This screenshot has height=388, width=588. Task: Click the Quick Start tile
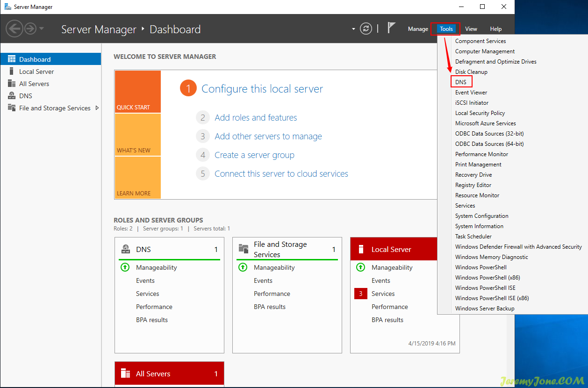coord(137,92)
